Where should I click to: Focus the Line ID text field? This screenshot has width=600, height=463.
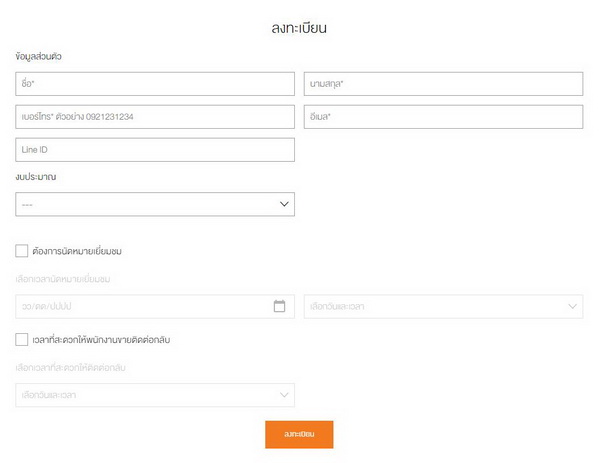[x=155, y=150]
